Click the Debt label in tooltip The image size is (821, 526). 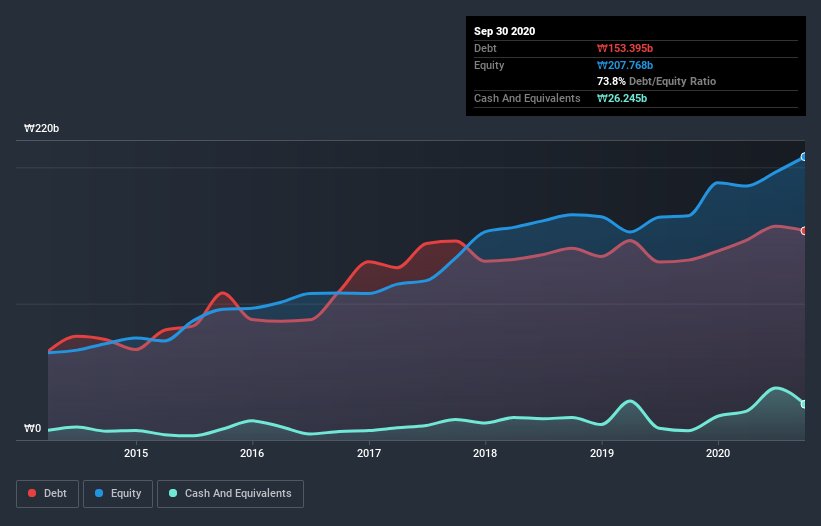pos(485,48)
